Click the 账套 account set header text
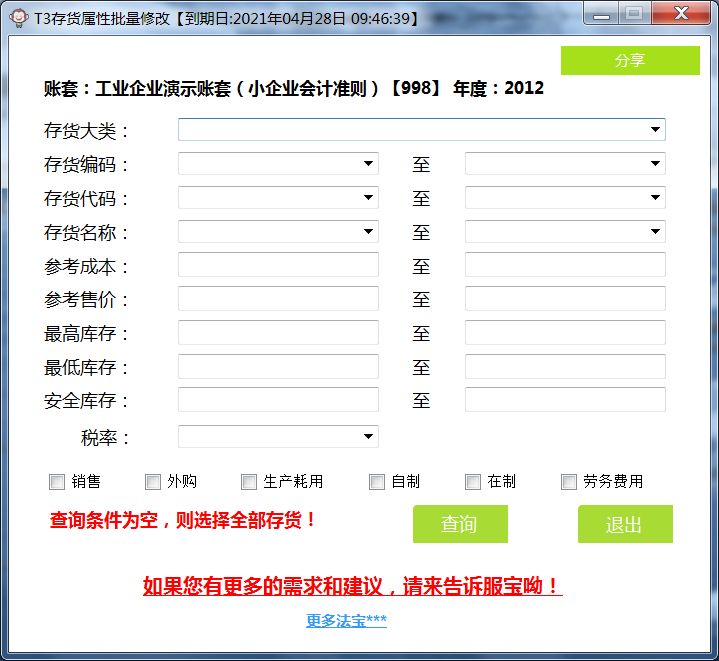The image size is (719, 661). (293, 88)
